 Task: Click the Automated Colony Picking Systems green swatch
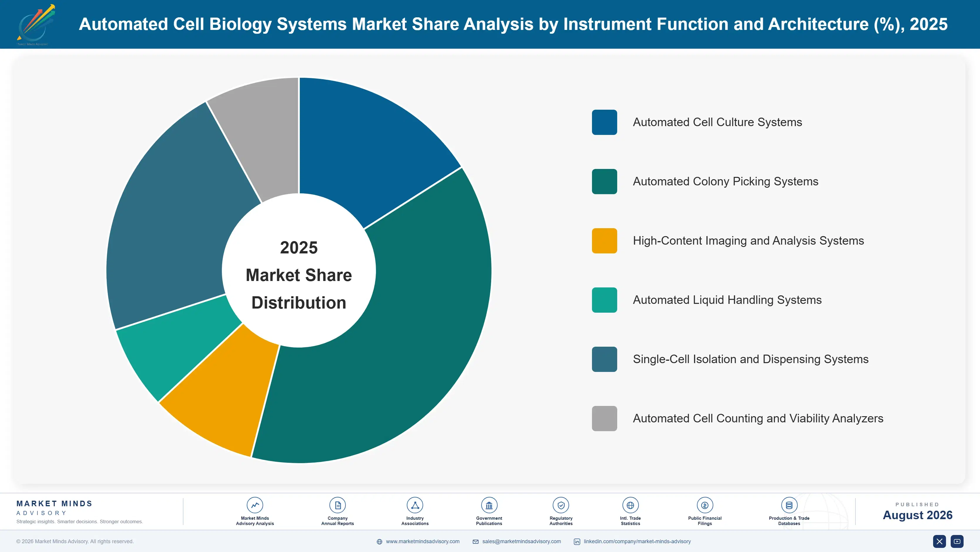(x=604, y=182)
